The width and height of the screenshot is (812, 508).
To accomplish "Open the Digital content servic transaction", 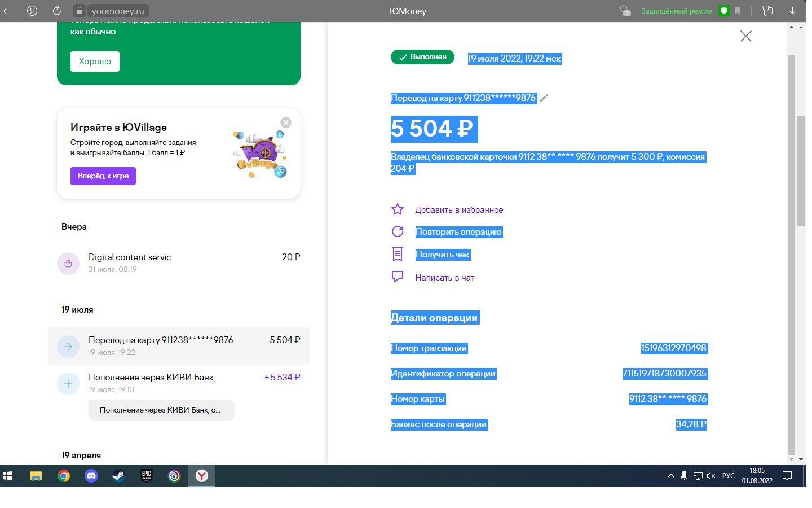I will [179, 263].
